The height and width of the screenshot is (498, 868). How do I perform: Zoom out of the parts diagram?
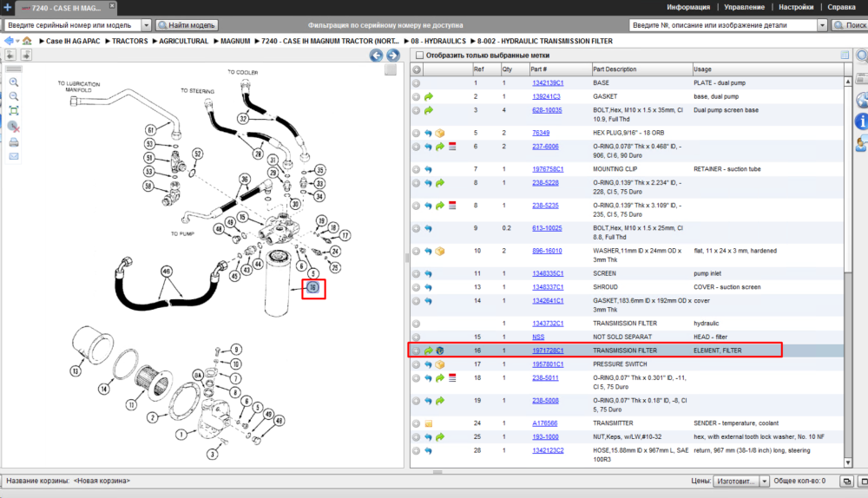point(14,96)
